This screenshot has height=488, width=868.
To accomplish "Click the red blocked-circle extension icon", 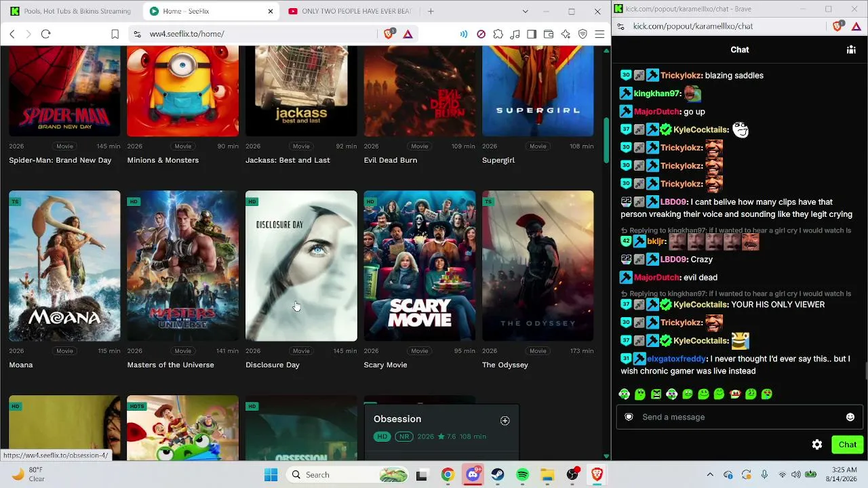I will pos(481,34).
